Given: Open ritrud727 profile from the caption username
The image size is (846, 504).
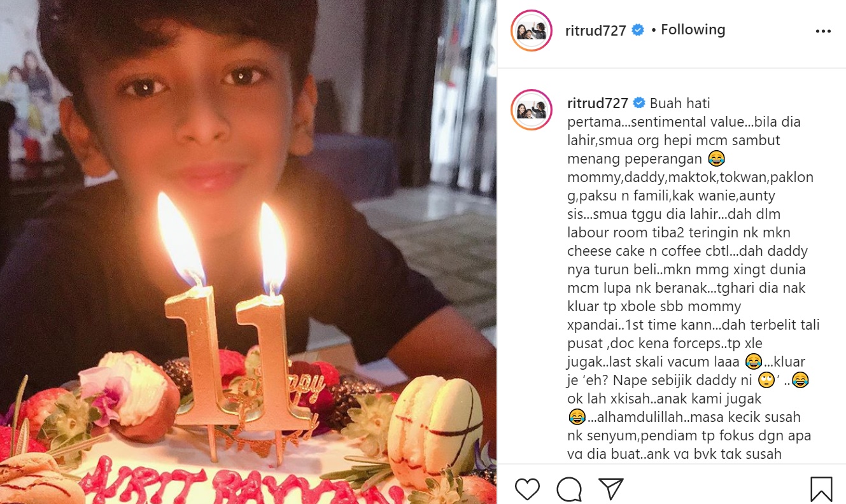Looking at the screenshot, I should coord(598,103).
